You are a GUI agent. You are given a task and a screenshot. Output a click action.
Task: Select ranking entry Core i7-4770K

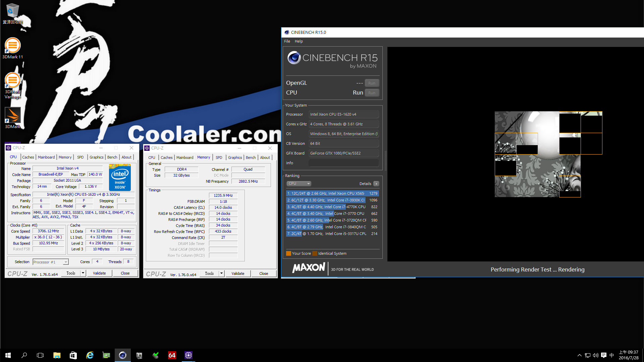pos(332,207)
